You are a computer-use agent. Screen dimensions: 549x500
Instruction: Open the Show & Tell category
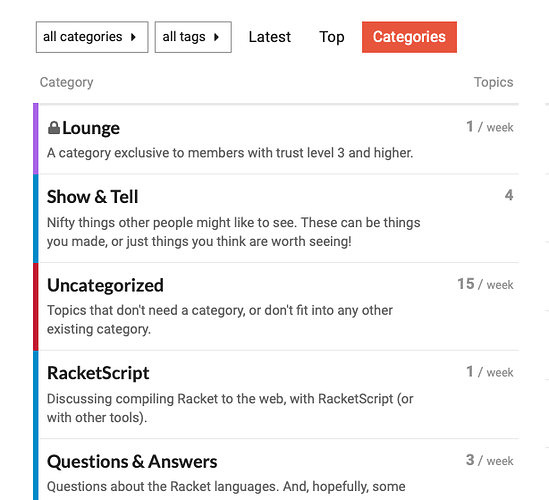coord(92,196)
